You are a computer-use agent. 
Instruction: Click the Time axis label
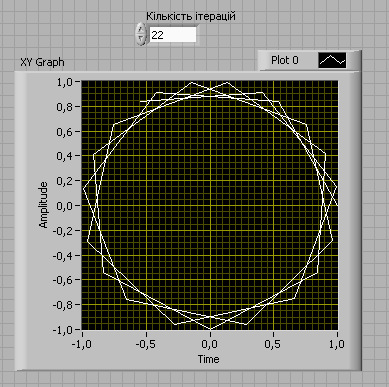point(209,359)
